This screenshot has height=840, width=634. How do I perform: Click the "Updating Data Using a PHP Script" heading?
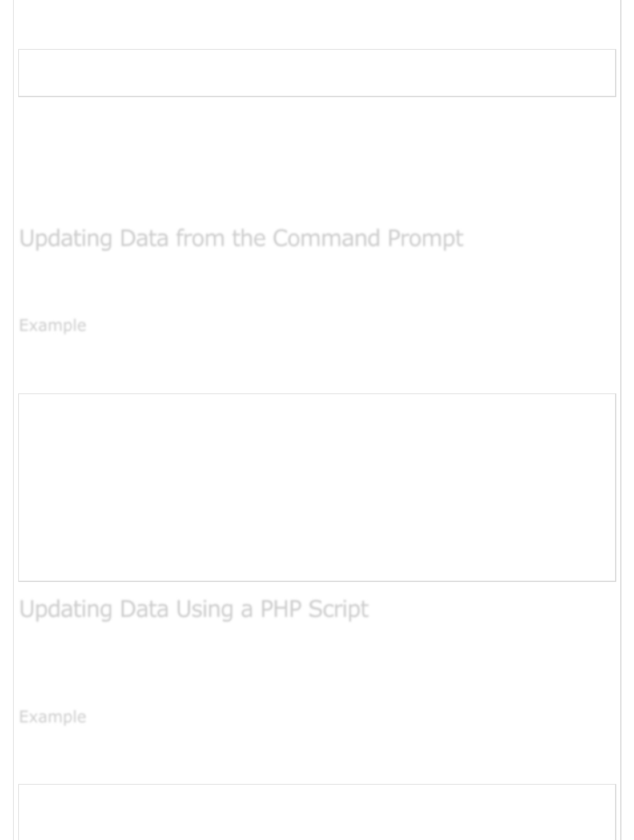coord(194,609)
